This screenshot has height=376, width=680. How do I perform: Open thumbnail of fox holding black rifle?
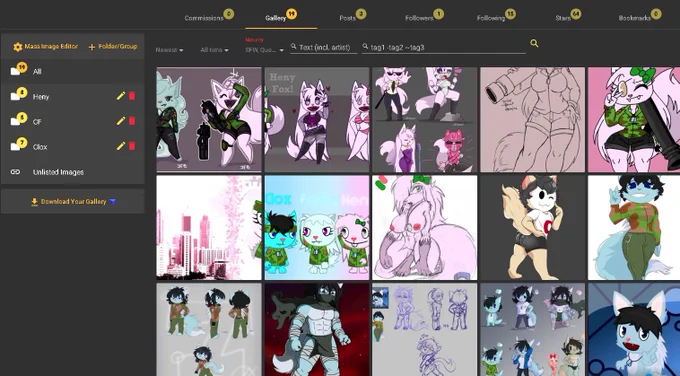(209, 120)
